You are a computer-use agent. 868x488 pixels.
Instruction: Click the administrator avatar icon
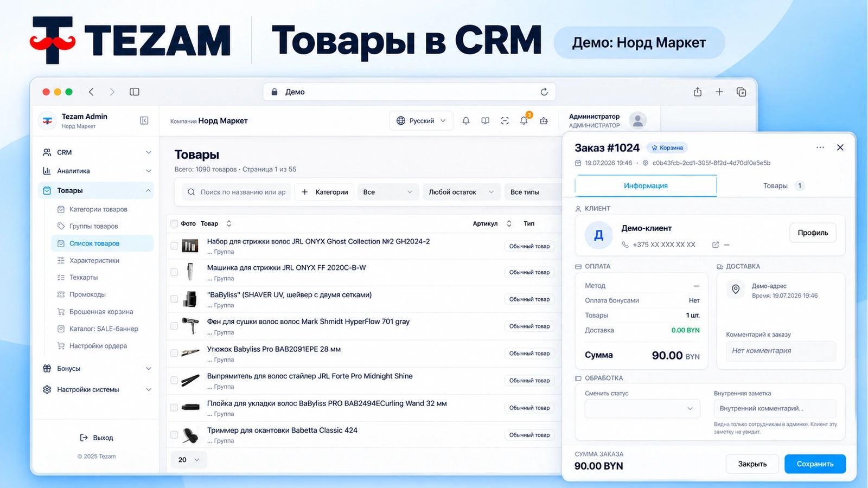pos(638,120)
